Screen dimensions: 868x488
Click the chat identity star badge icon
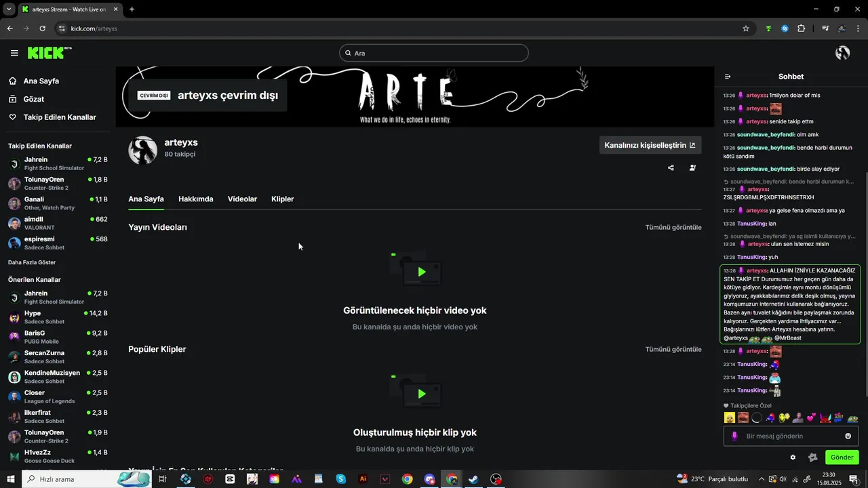point(812,457)
